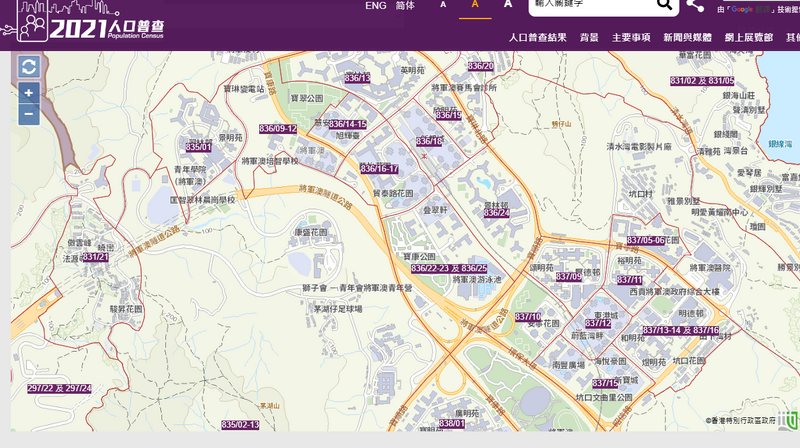The image size is (800, 448).
Task: Expand the 網上展覽館 menu
Action: tap(749, 37)
